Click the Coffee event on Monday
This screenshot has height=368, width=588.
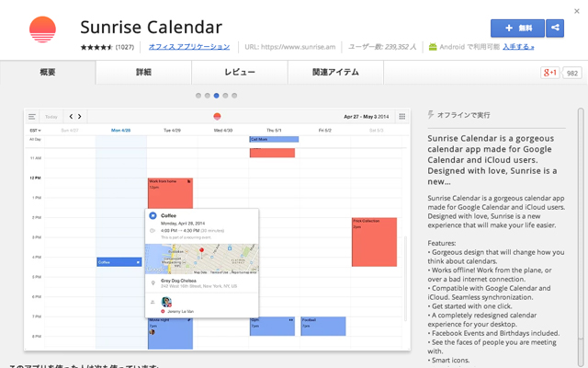click(x=119, y=262)
